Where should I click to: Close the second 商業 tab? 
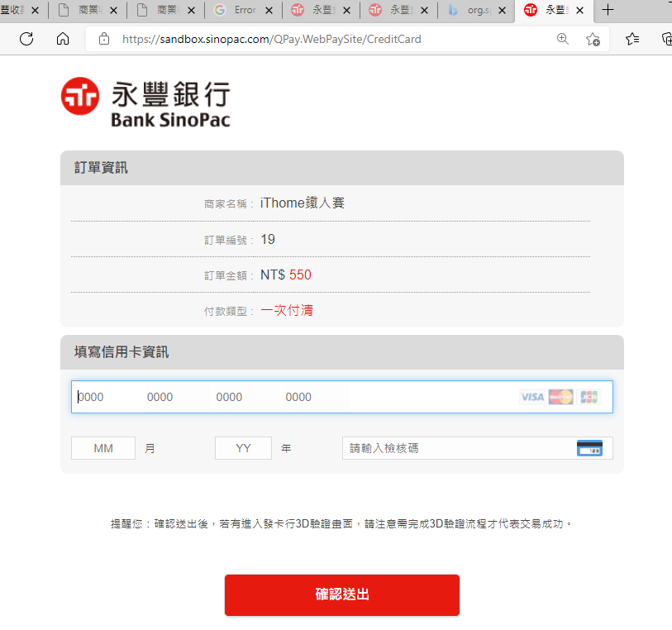[x=191, y=10]
